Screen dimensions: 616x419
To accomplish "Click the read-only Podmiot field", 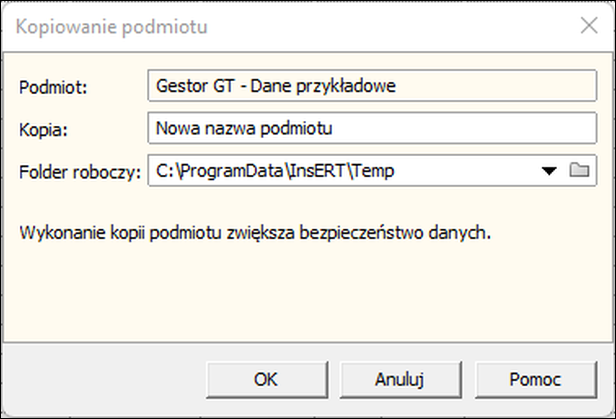I will 372,86.
